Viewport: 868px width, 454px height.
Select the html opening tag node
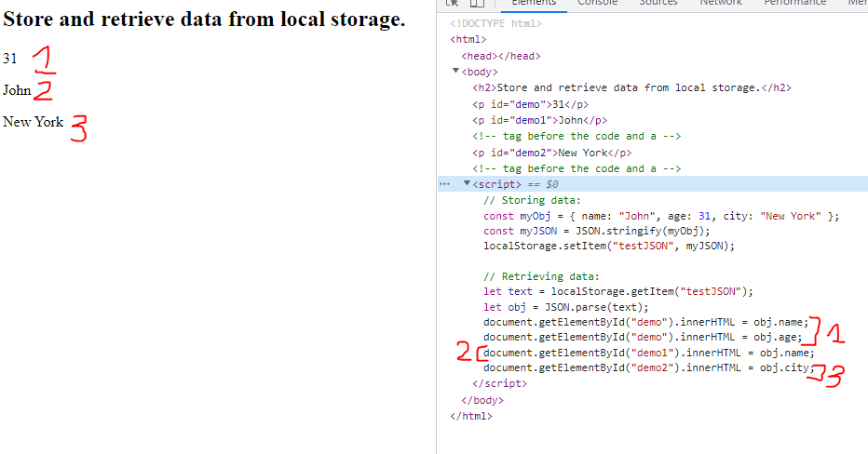467,40
